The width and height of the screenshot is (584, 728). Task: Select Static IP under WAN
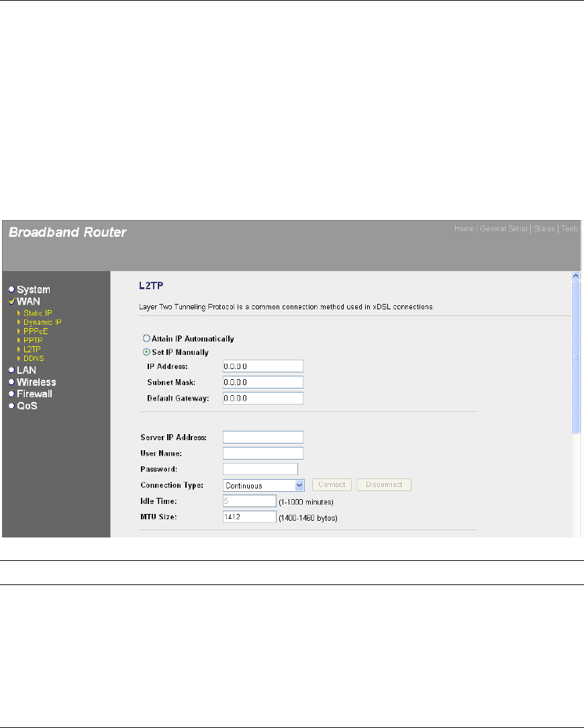click(38, 313)
